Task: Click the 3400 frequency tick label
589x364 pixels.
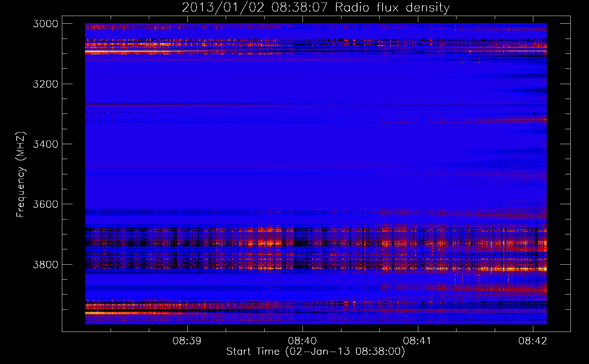Action: 46,144
